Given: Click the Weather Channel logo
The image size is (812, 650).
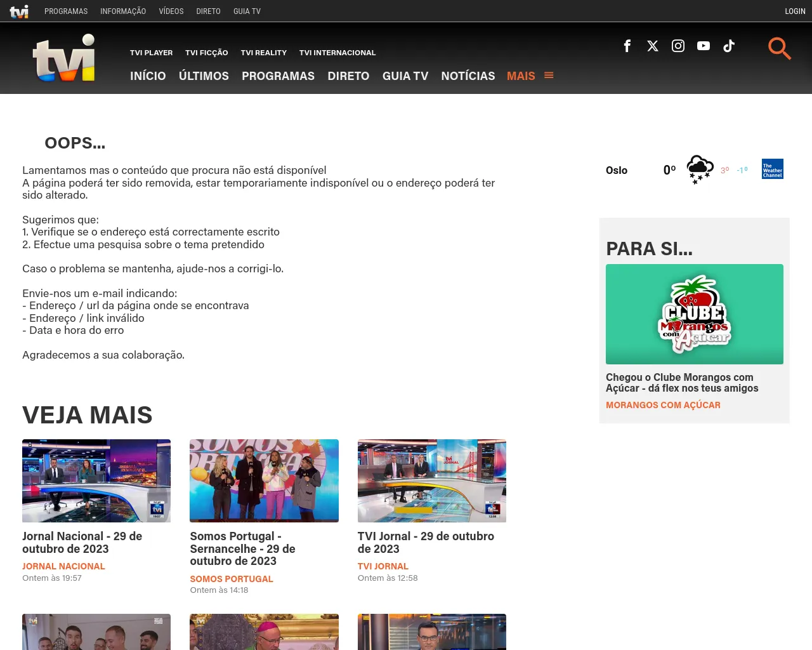Looking at the screenshot, I should [773, 169].
